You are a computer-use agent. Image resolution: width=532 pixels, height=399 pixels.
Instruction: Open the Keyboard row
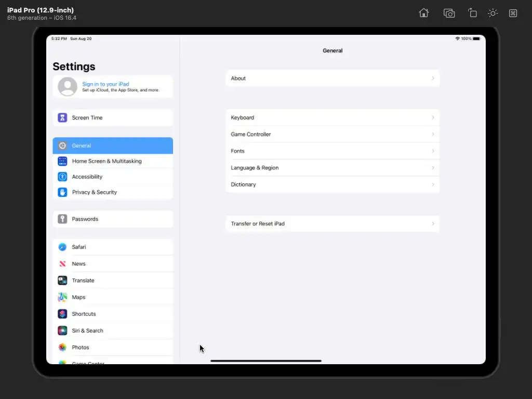(x=332, y=118)
